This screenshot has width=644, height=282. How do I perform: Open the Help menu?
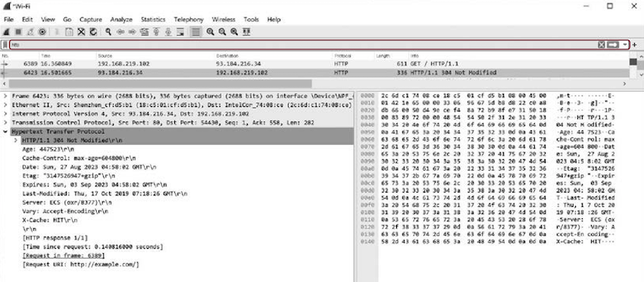click(x=274, y=19)
